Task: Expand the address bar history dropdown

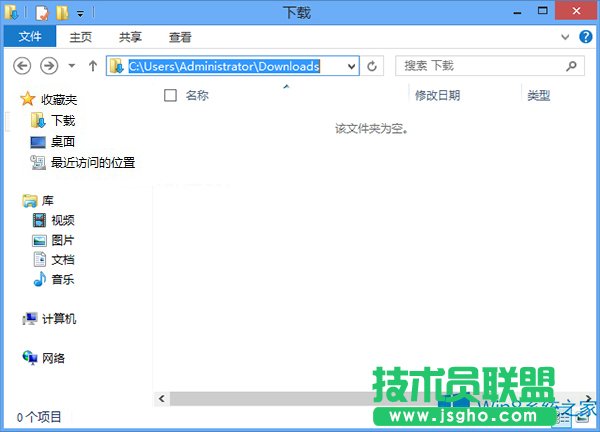Action: [x=351, y=66]
